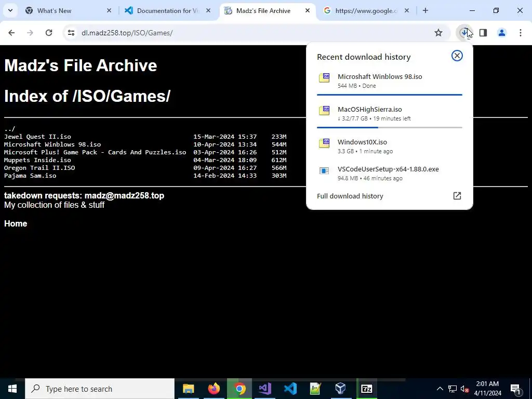Close the What's New tab
This screenshot has width=532, height=399.
[109, 10]
